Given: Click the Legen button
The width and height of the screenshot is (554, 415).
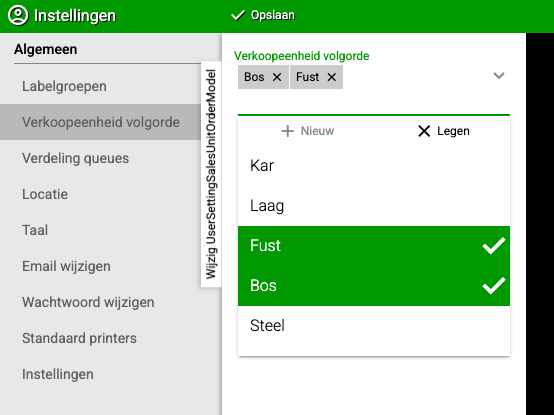Looking at the screenshot, I should click(x=444, y=131).
